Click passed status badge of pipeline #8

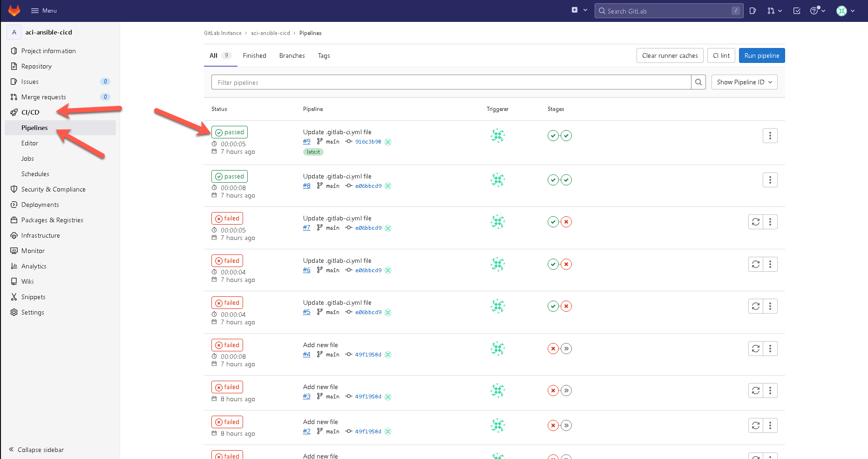(x=229, y=177)
